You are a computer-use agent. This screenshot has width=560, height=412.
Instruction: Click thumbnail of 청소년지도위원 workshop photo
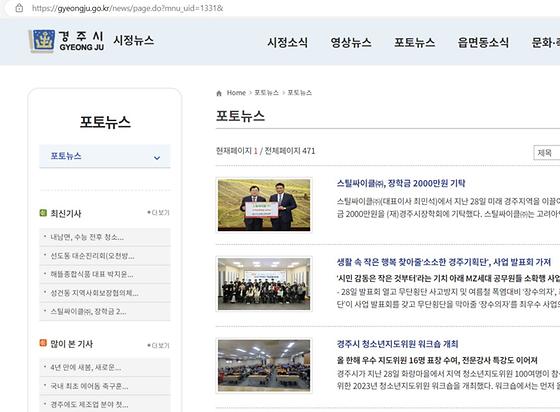click(x=264, y=366)
